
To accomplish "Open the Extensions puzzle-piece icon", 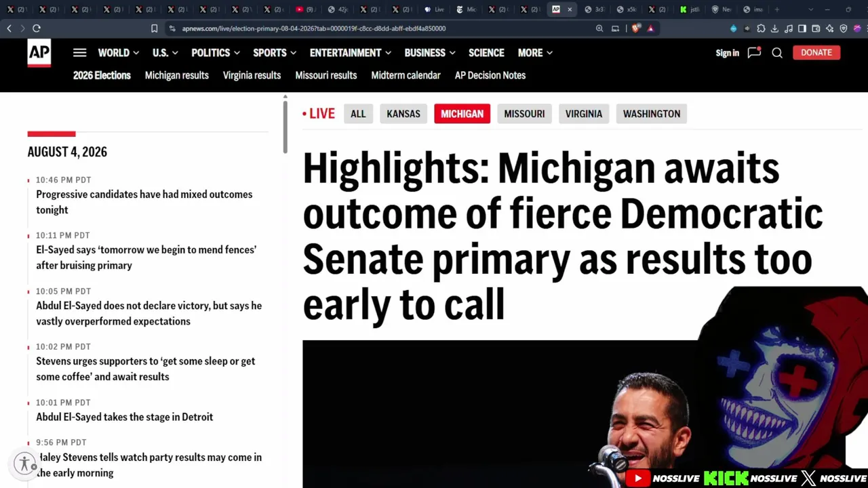I will pyautogui.click(x=761, y=28).
